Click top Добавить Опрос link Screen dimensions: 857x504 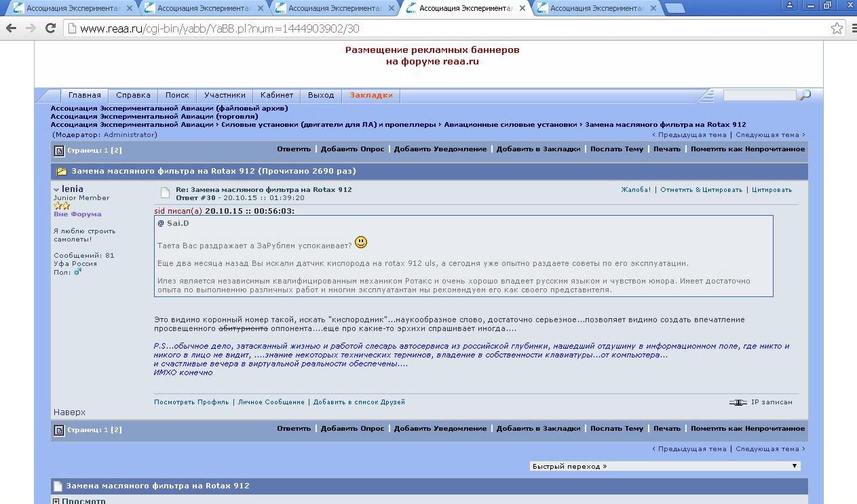(x=352, y=149)
